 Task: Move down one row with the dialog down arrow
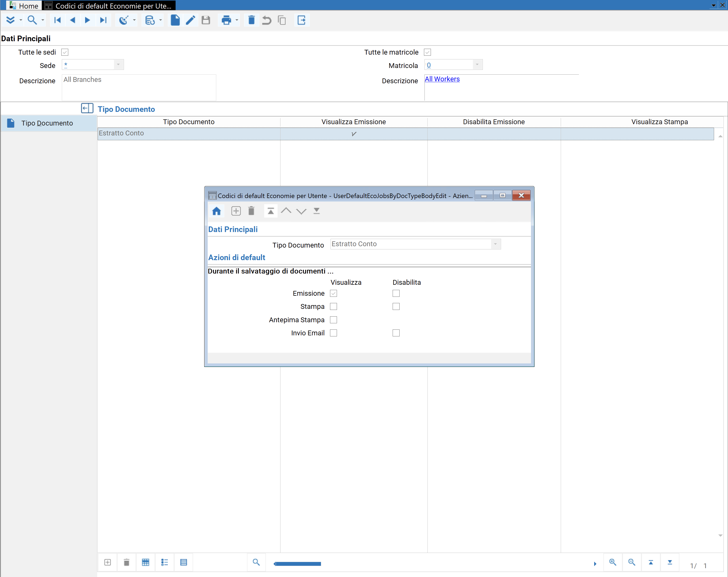(301, 211)
